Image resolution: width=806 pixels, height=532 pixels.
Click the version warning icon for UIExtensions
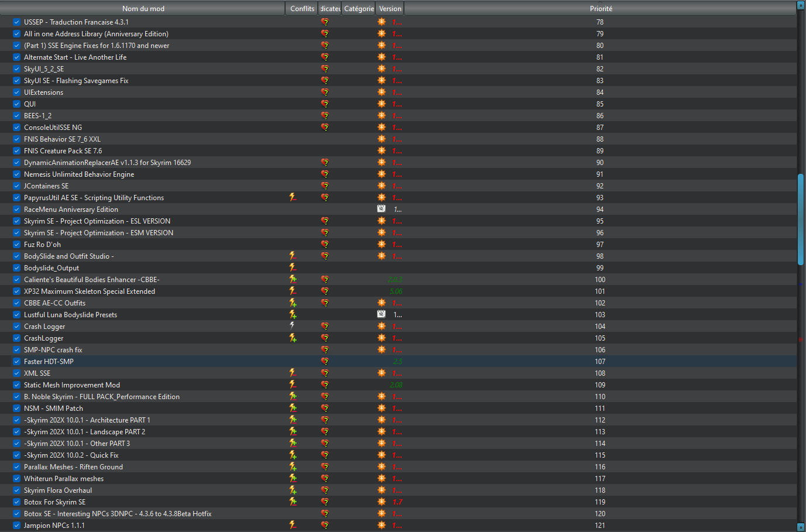point(382,92)
